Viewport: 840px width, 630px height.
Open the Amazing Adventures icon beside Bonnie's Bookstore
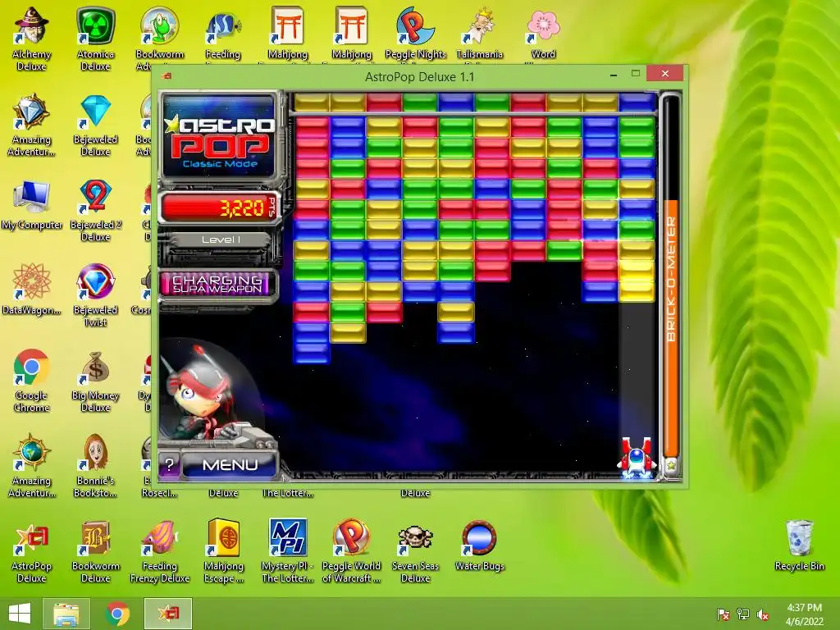[31, 465]
